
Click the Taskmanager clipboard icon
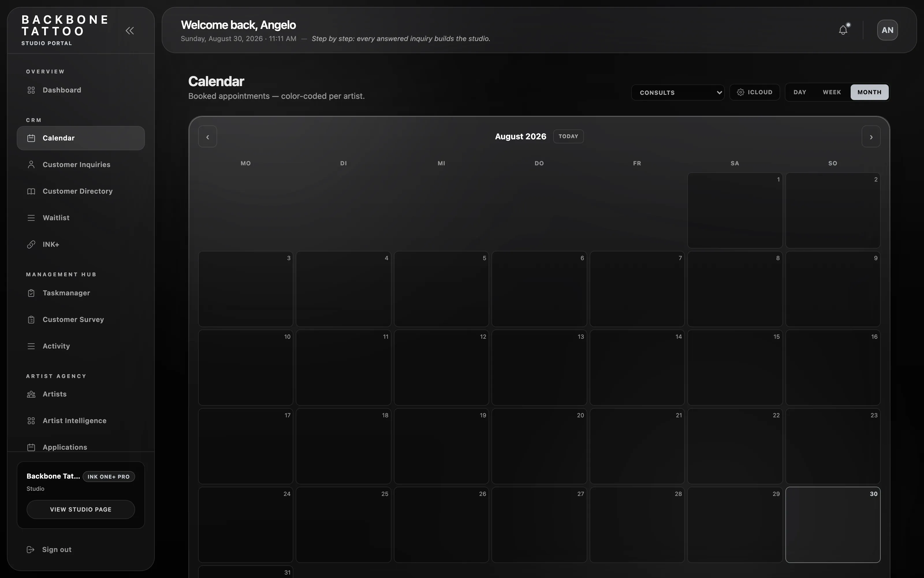pyautogui.click(x=31, y=293)
